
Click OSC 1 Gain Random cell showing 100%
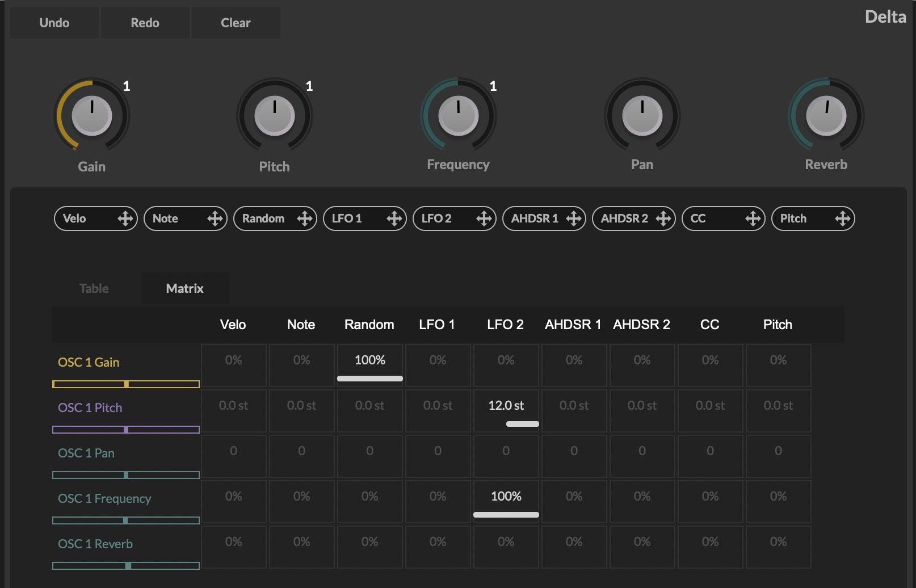370,366
